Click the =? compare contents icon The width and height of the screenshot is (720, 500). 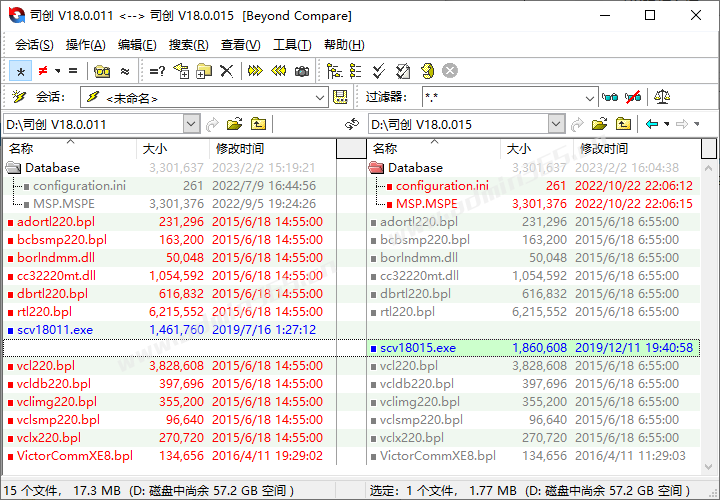157,71
